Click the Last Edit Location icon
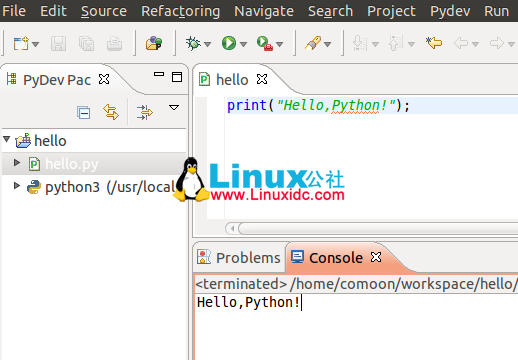Viewport: 518px width, 360px height. (434, 43)
